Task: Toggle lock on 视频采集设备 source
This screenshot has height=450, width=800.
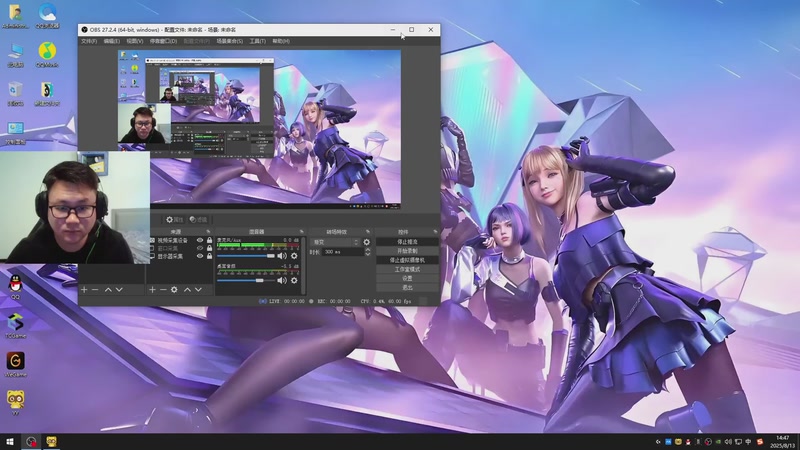Action: click(x=209, y=240)
